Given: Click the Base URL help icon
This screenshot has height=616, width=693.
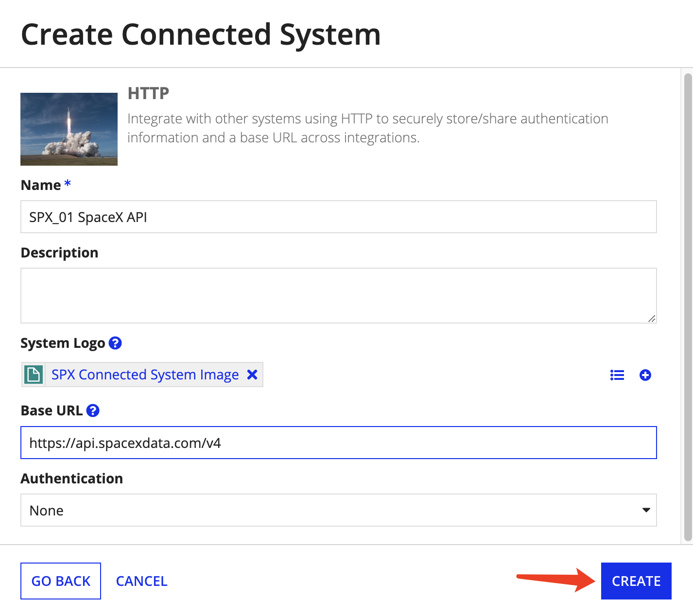Looking at the screenshot, I should (93, 411).
